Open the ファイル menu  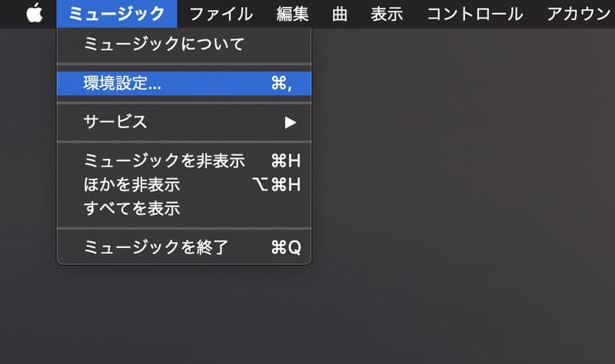[221, 14]
